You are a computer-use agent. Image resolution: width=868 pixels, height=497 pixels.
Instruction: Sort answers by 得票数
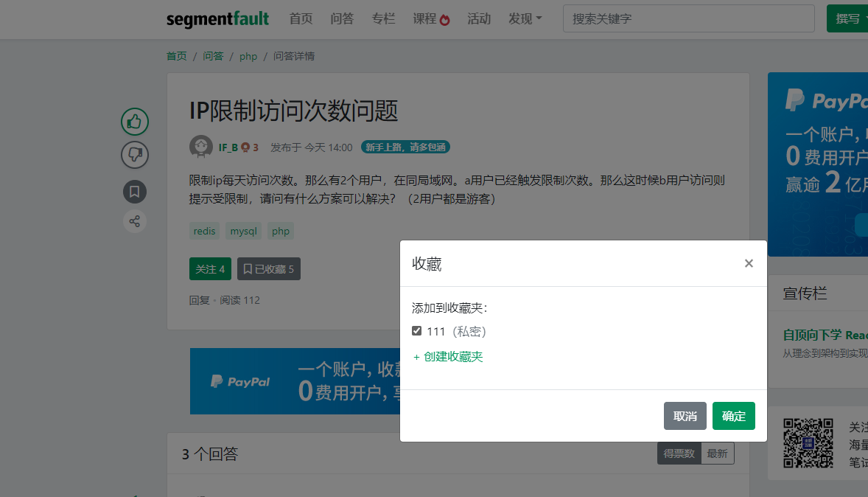pyautogui.click(x=679, y=453)
